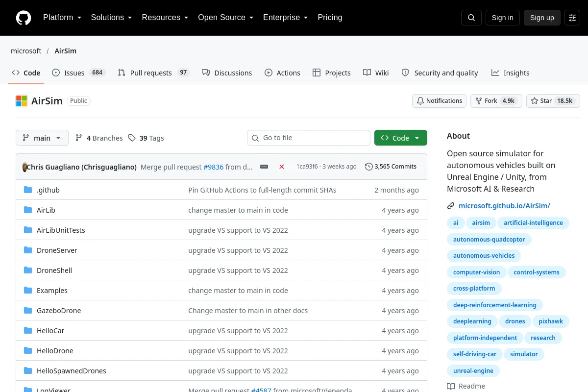Click the Sign up button
588x392 pixels.
(x=542, y=18)
